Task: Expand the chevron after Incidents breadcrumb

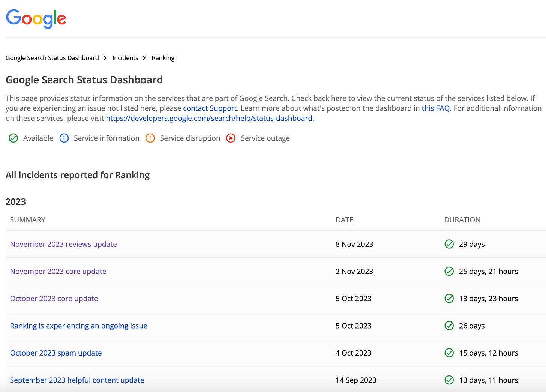Action: click(144, 58)
